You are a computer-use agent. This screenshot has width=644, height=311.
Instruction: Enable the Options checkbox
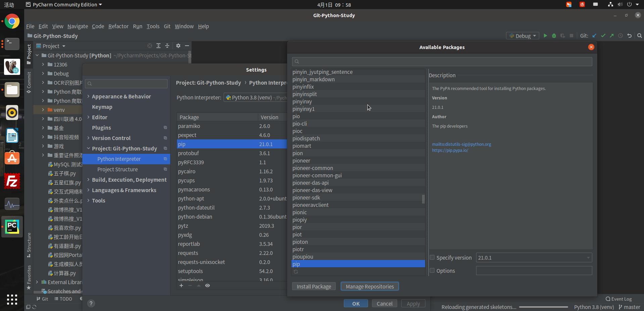pyautogui.click(x=432, y=270)
